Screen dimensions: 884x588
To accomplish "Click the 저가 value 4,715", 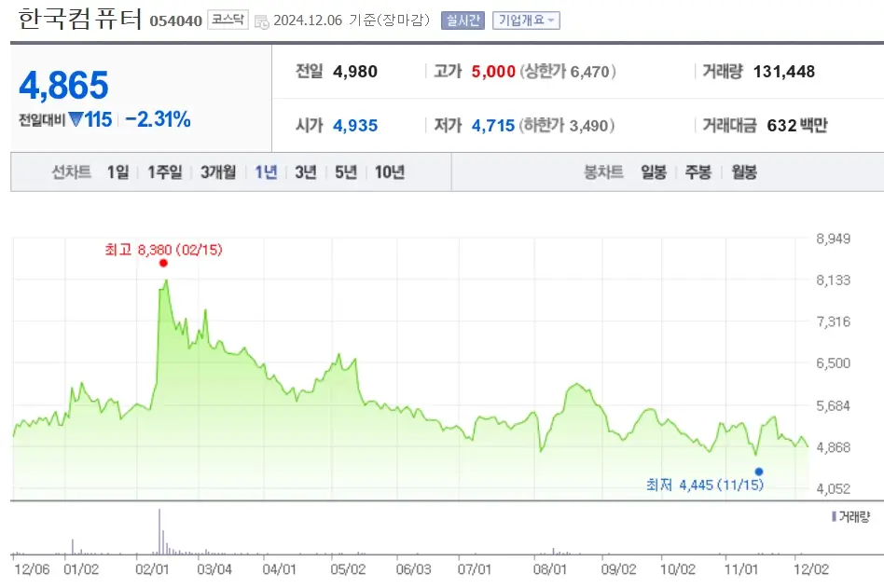I will (493, 125).
